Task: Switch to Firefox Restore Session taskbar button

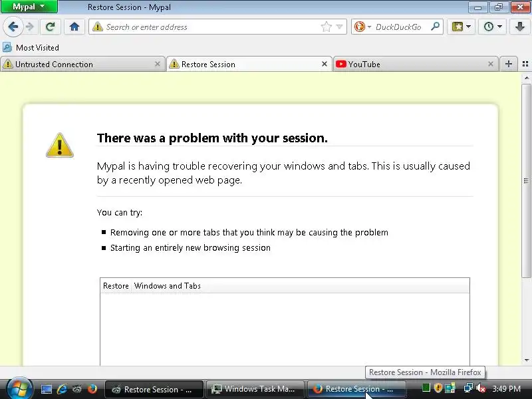Action: [x=356, y=389]
